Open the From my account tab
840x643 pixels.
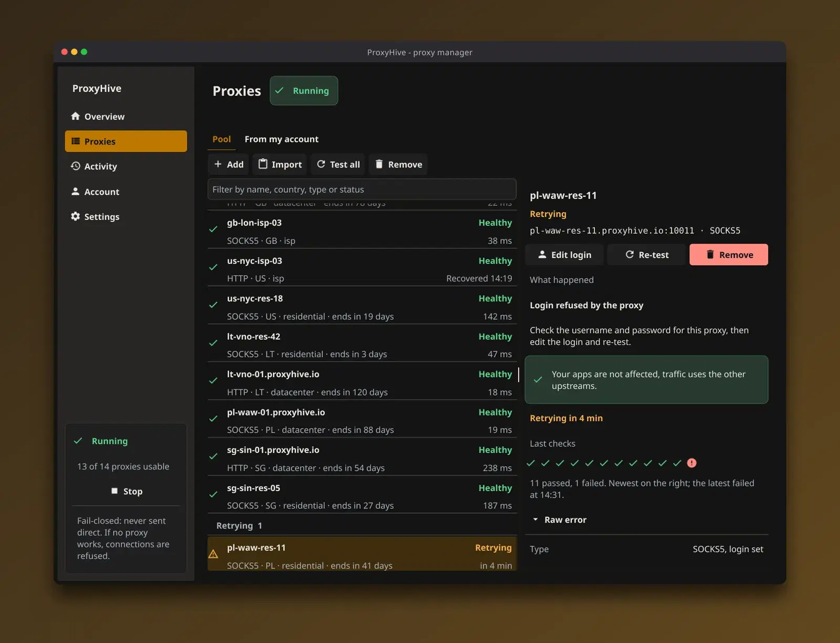tap(281, 139)
